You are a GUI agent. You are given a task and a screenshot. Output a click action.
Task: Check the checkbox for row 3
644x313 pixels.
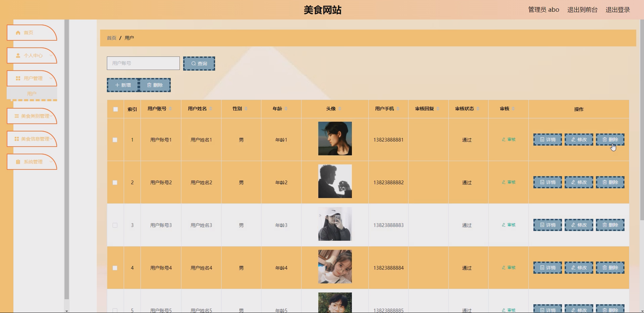pos(115,225)
